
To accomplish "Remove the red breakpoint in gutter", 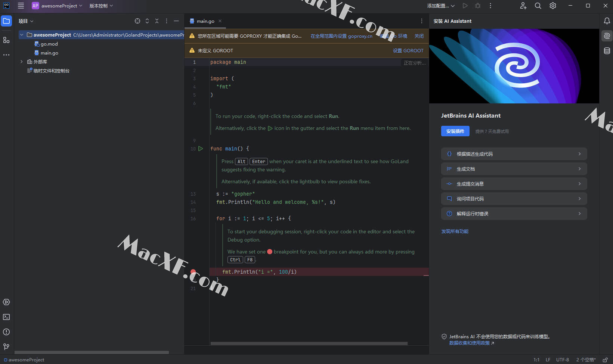I will [x=193, y=272].
